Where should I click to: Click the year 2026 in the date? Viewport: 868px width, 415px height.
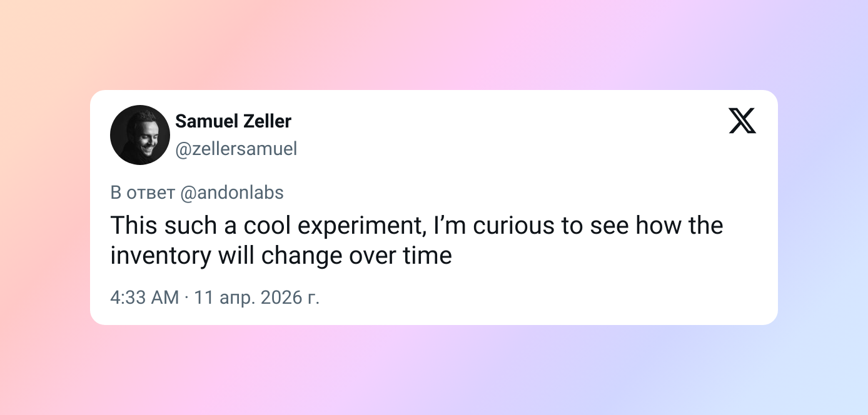(281, 297)
